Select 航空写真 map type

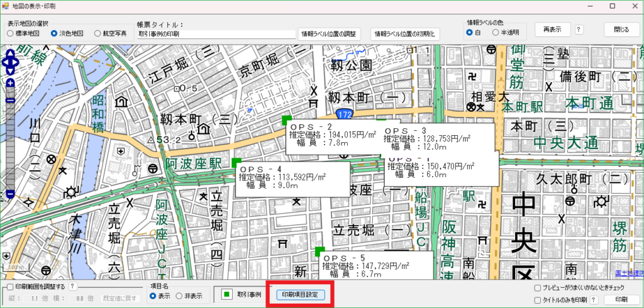[x=97, y=33]
